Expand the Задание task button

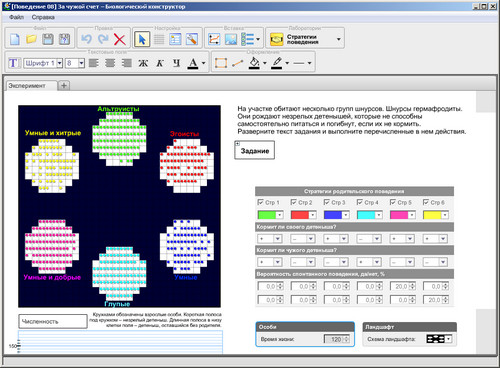point(254,150)
